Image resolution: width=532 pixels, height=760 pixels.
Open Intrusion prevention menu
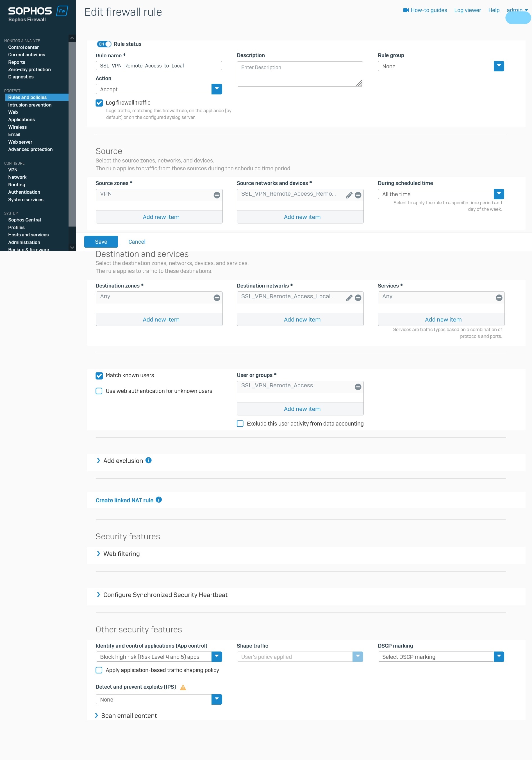(30, 105)
